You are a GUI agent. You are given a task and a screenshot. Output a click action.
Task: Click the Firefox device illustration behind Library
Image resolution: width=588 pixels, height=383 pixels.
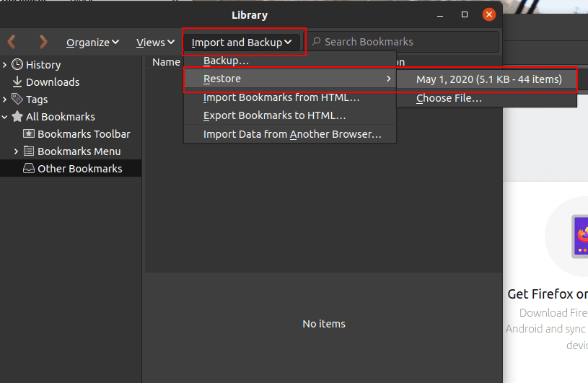pyautogui.click(x=580, y=237)
